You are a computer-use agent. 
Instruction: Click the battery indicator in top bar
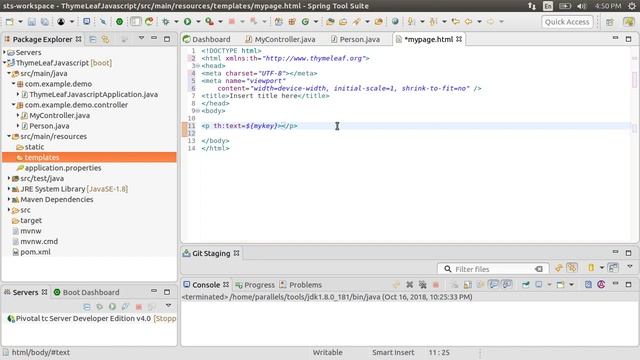[x=565, y=6]
